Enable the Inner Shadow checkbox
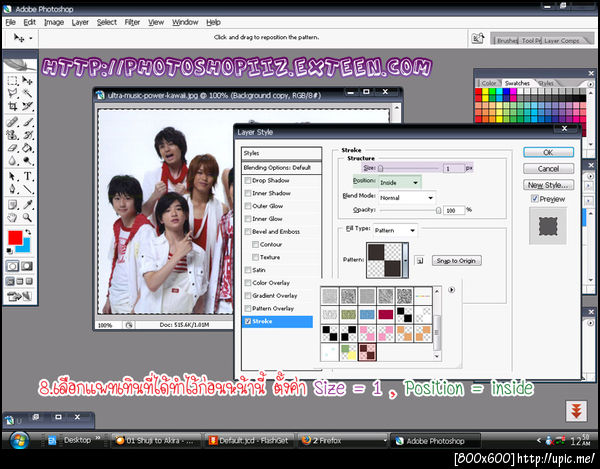Image resolution: width=600 pixels, height=469 pixels. point(248,193)
